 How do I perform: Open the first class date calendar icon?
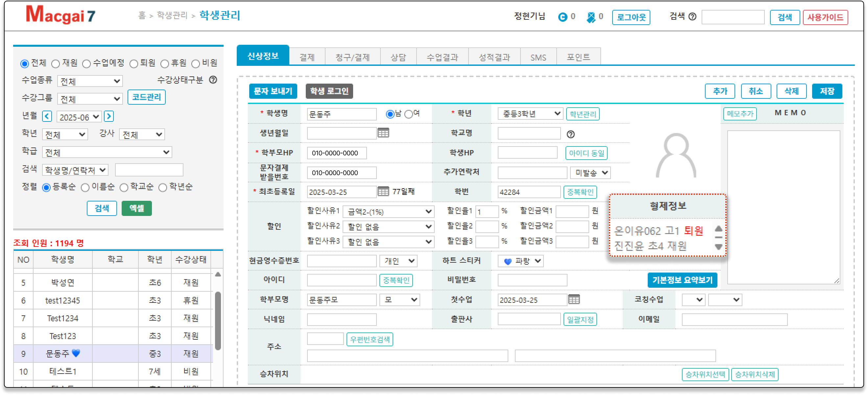pos(574,300)
